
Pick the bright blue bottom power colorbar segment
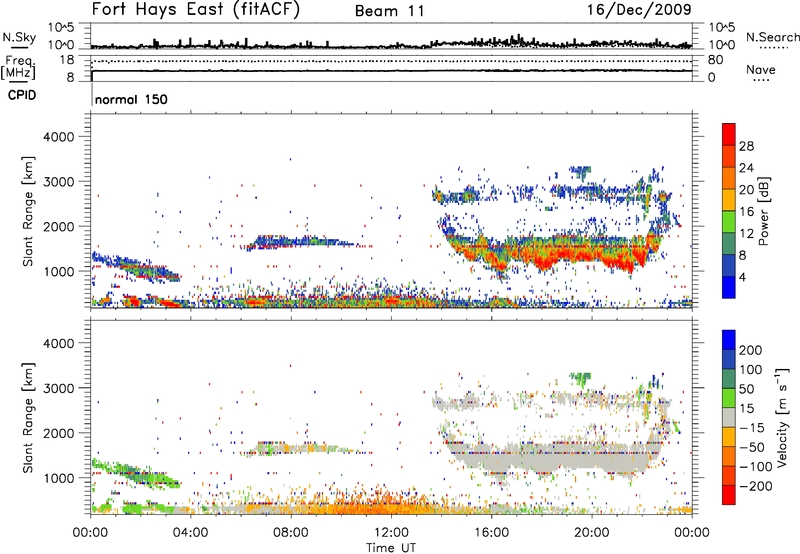[x=729, y=287]
